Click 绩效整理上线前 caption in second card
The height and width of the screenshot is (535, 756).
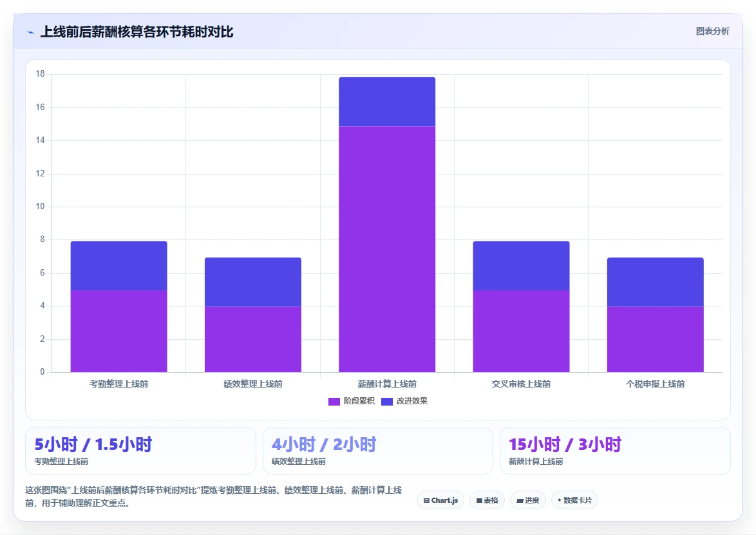point(298,461)
